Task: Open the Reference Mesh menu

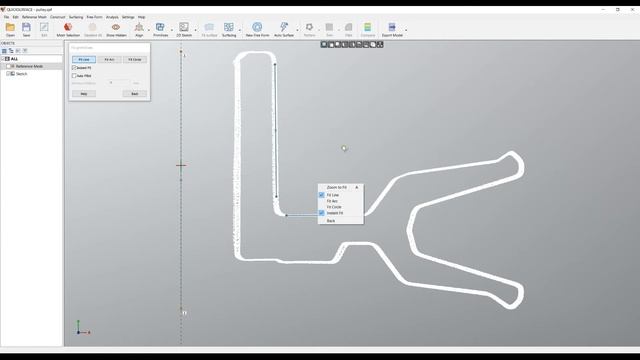Action: point(34,17)
